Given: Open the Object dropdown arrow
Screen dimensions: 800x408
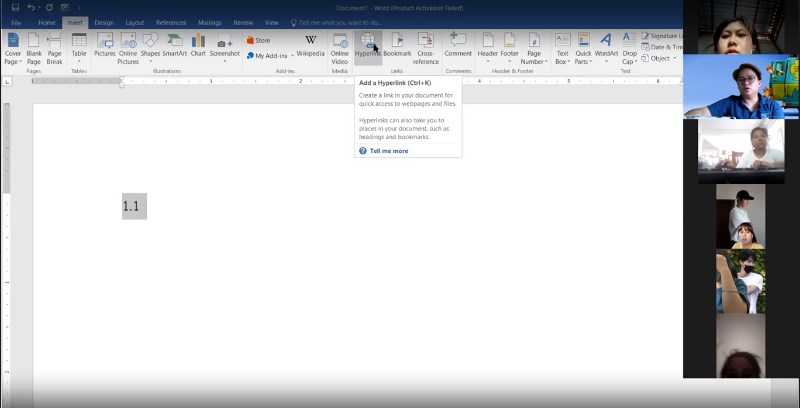Looking at the screenshot, I should pyautogui.click(x=676, y=58).
